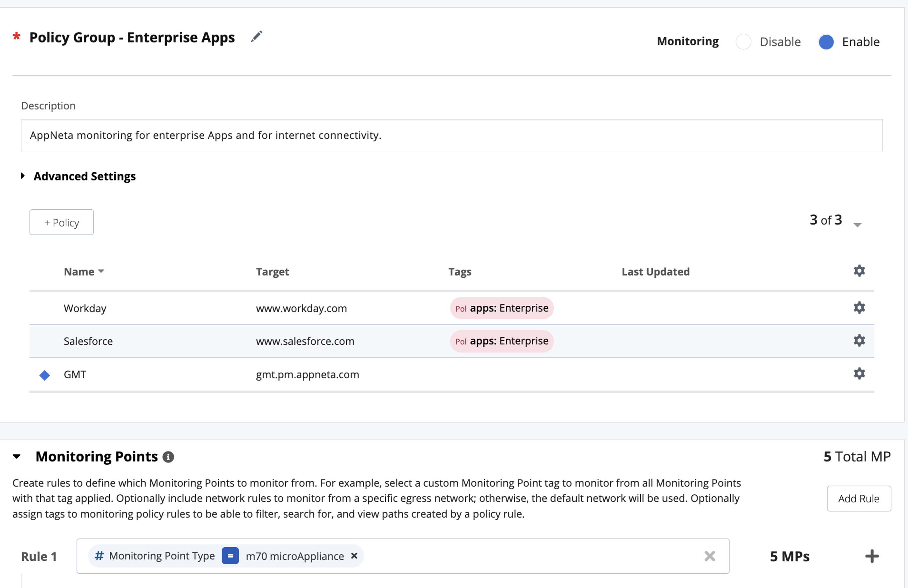This screenshot has width=908, height=588.
Task: Click the Add Rule button
Action: click(859, 498)
